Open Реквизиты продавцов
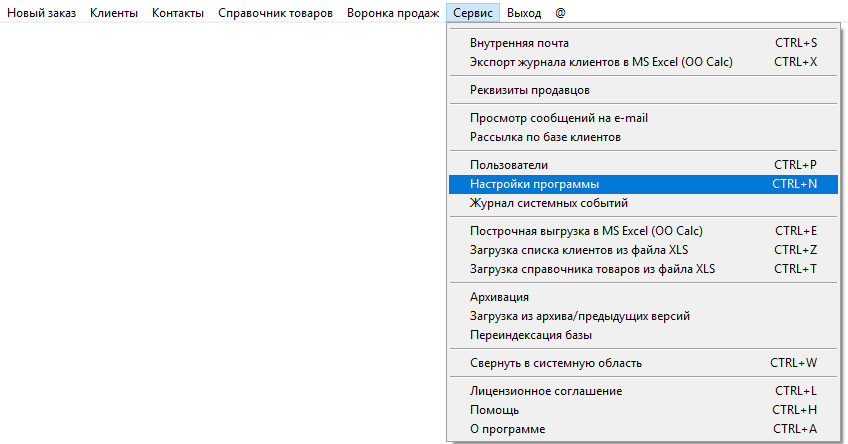Screen dimensions: 848x444 point(529,90)
